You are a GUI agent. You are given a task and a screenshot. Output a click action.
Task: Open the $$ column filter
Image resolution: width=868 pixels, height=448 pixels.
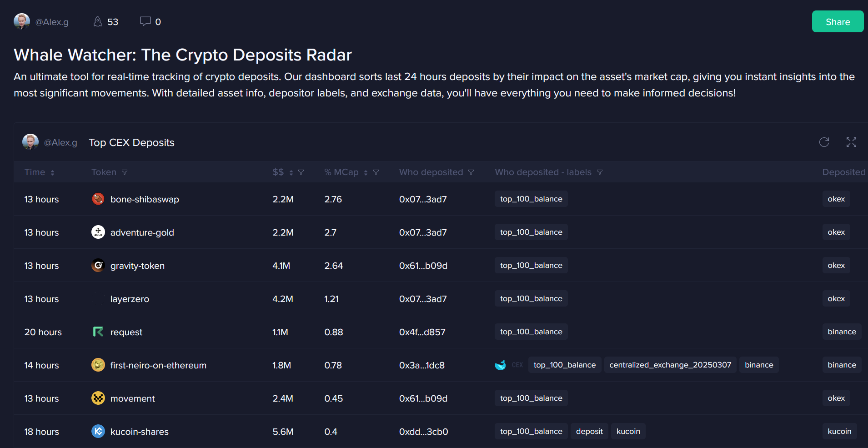[301, 172]
